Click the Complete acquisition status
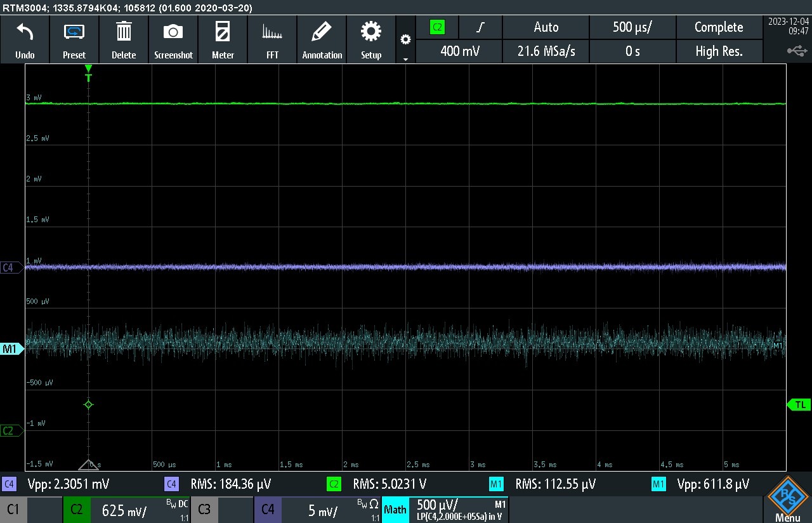The width and height of the screenshot is (812, 523). pyautogui.click(x=719, y=27)
